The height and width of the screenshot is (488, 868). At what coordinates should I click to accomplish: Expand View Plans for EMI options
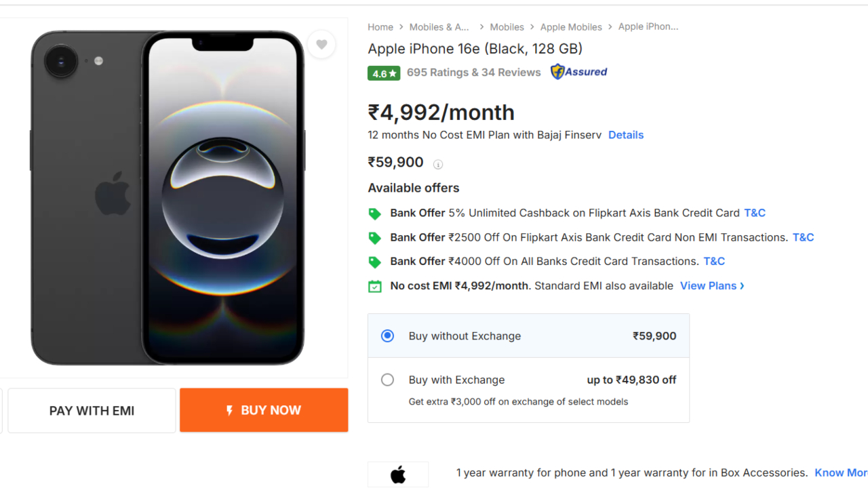(x=712, y=286)
